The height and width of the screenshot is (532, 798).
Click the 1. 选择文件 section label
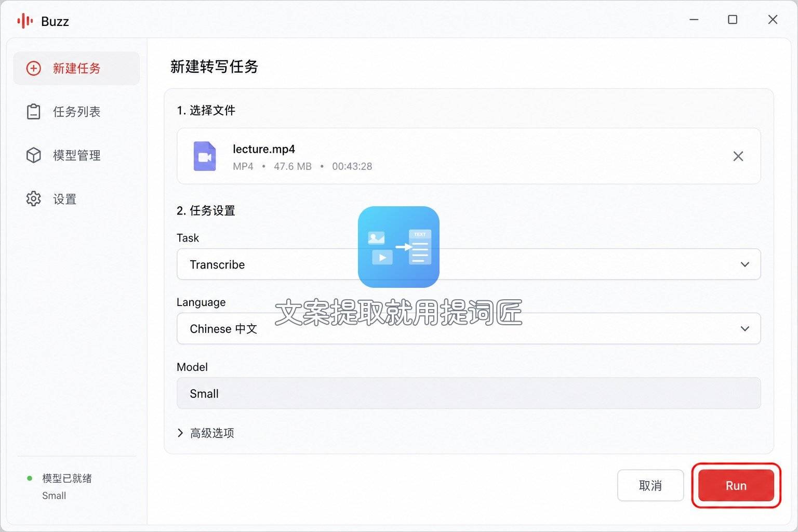click(206, 110)
